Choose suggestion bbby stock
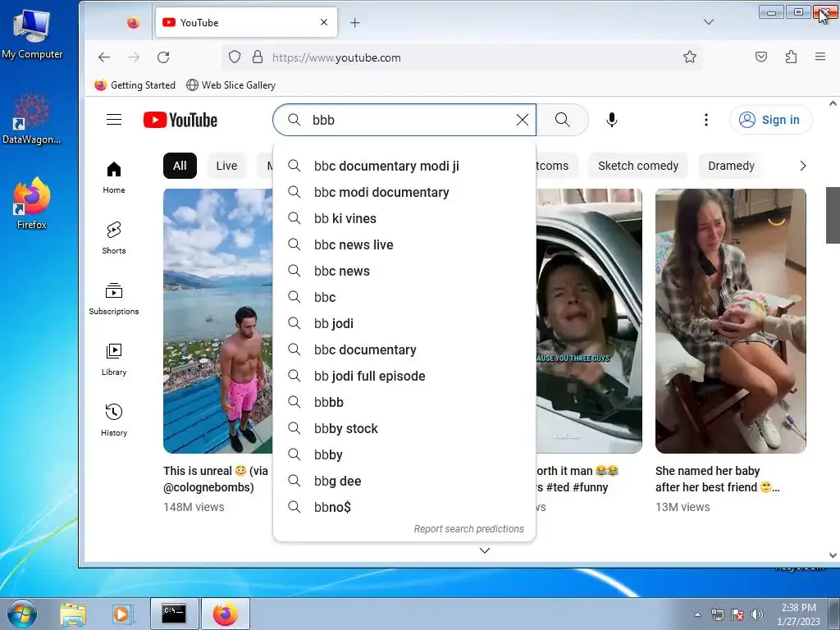The width and height of the screenshot is (840, 630). (x=404, y=428)
